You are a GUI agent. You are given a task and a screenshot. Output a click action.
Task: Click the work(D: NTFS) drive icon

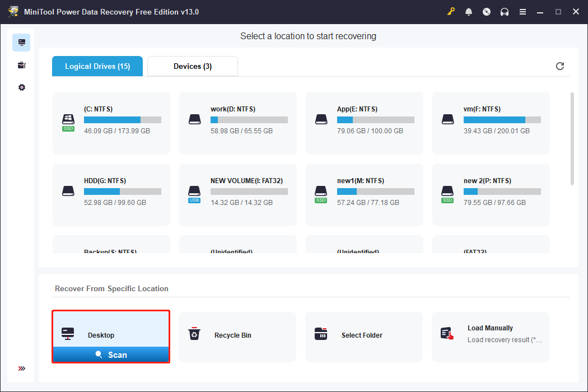(195, 119)
